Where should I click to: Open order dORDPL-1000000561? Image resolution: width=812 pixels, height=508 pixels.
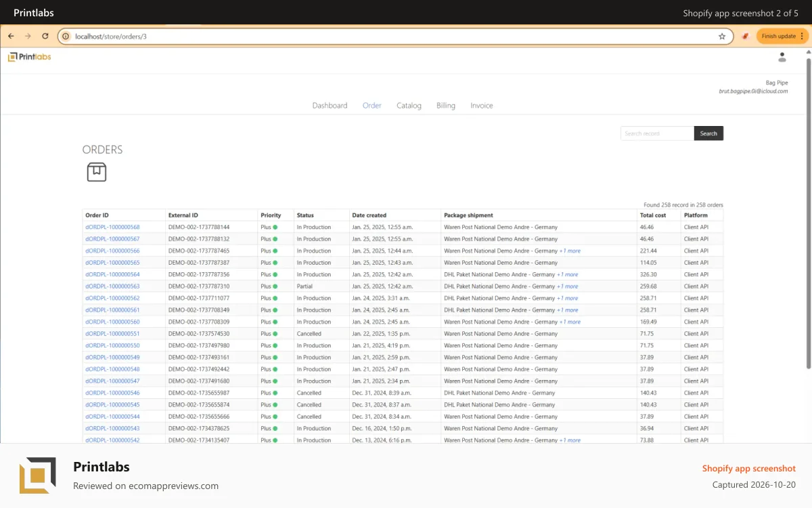[112, 310]
